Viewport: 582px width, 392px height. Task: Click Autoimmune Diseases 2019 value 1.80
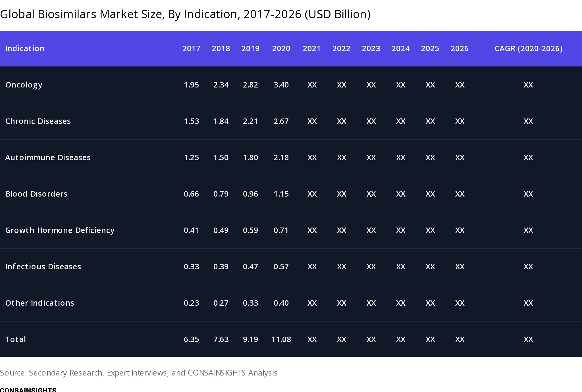pyautogui.click(x=251, y=158)
